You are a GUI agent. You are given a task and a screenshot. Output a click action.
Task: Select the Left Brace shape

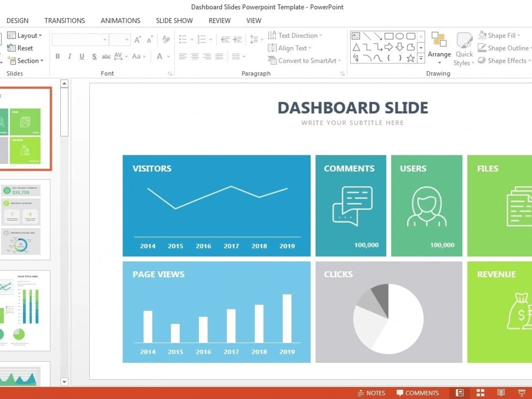pos(389,58)
